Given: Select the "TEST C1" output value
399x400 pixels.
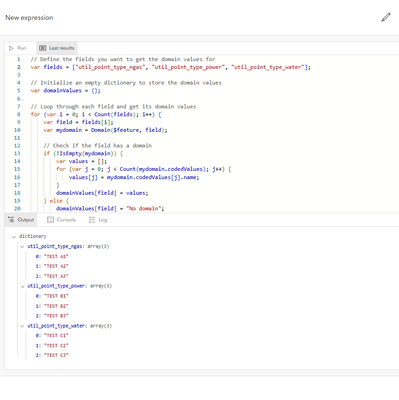Looking at the screenshot, I should (56, 335).
